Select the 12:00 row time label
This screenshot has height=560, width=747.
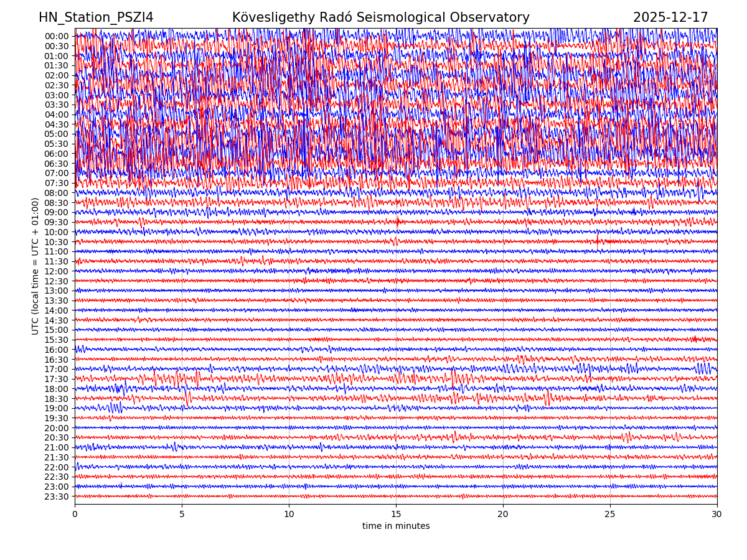(x=56, y=271)
